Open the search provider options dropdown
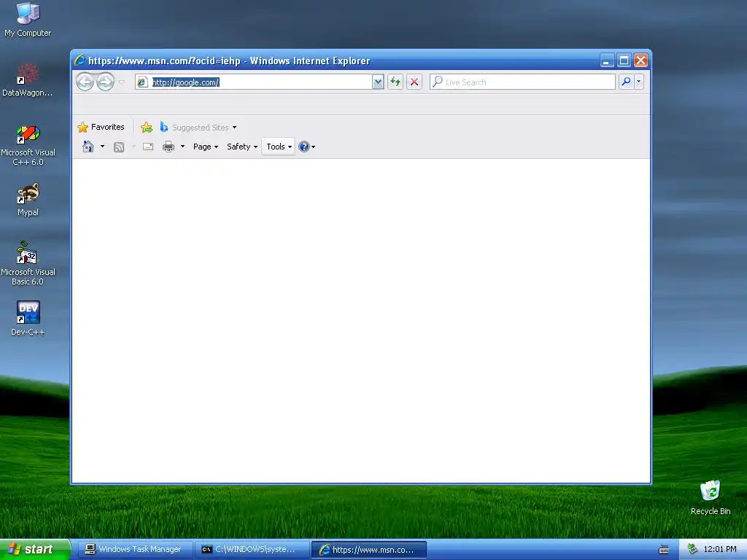The image size is (747, 560). point(639,82)
